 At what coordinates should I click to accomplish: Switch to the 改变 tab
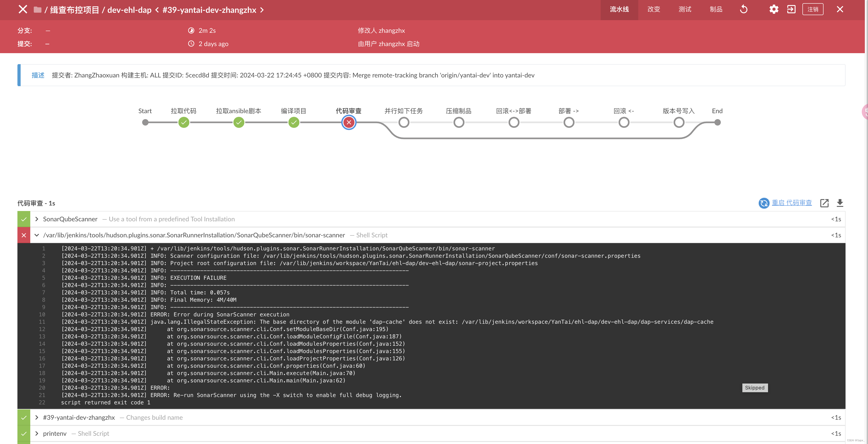(654, 9)
